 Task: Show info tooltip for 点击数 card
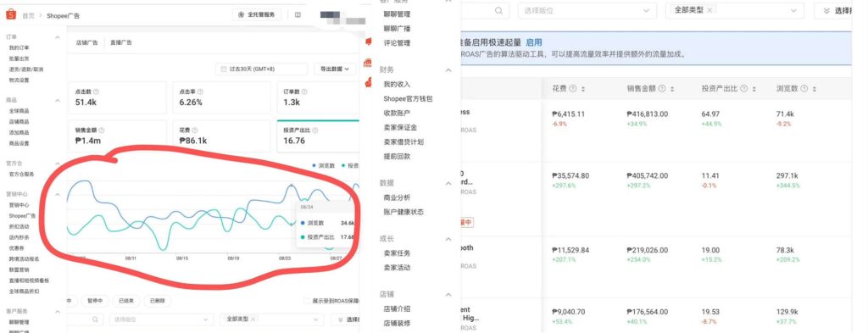97,92
